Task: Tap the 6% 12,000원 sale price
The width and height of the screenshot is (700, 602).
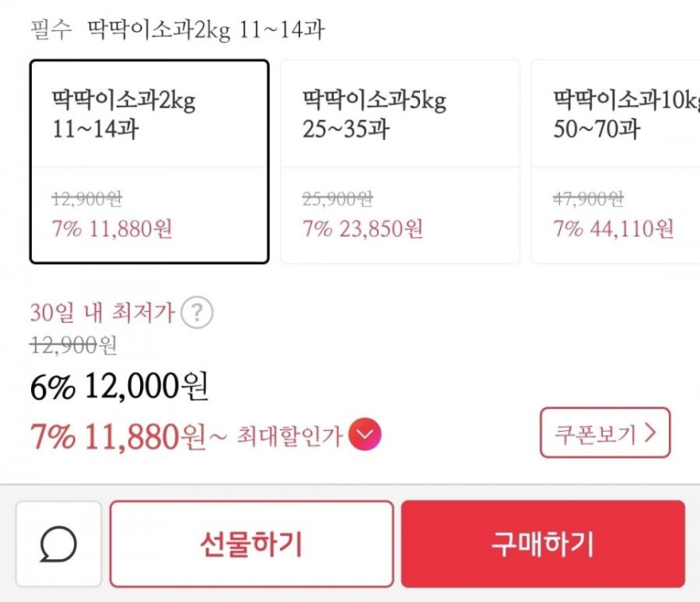Action: click(x=119, y=387)
